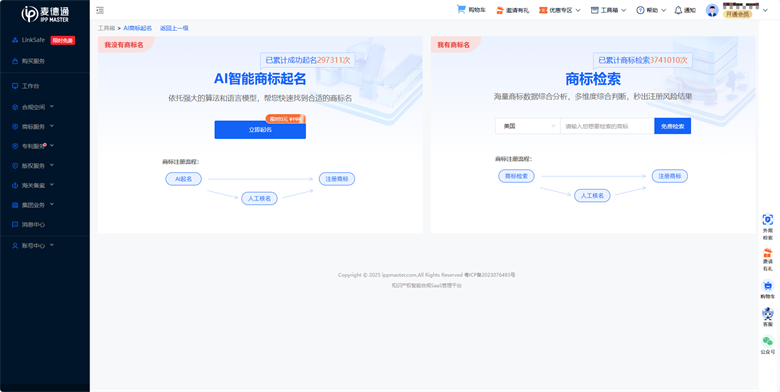Image resolution: width=780 pixels, height=392 pixels.
Task: Open the 优惠专区 dropdown in top bar
Action: click(560, 10)
